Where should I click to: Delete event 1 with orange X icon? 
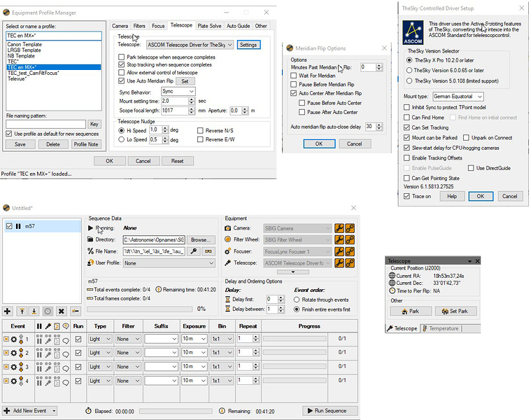tap(6, 339)
